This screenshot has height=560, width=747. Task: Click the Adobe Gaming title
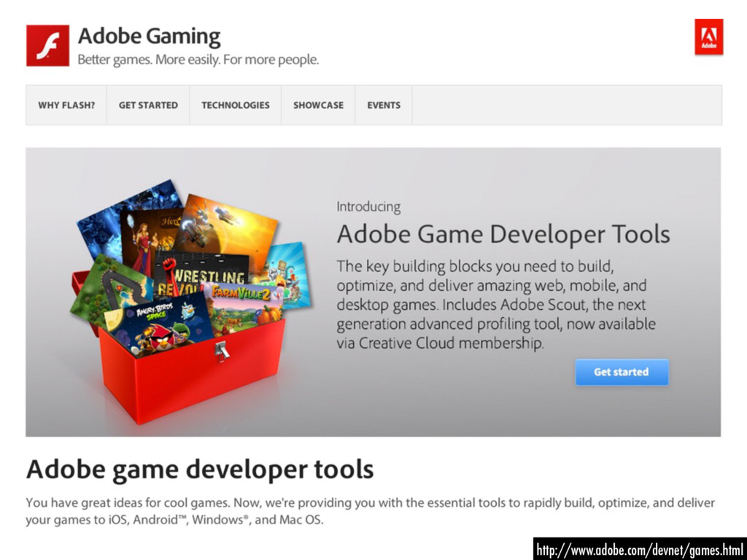[149, 36]
